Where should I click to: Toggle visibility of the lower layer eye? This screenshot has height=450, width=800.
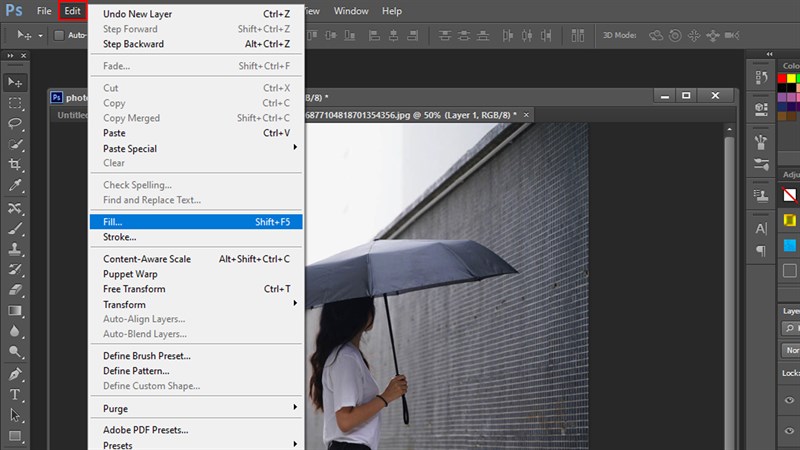tap(789, 431)
